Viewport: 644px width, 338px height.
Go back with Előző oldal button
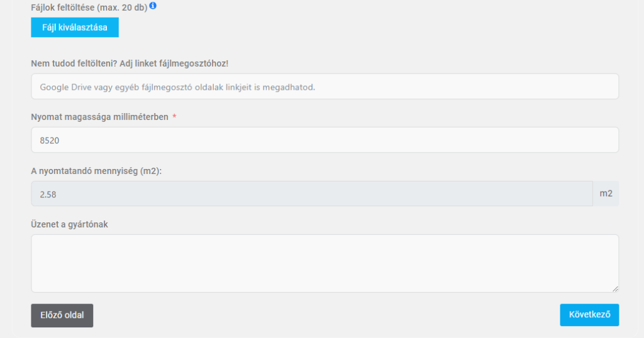[x=62, y=315]
